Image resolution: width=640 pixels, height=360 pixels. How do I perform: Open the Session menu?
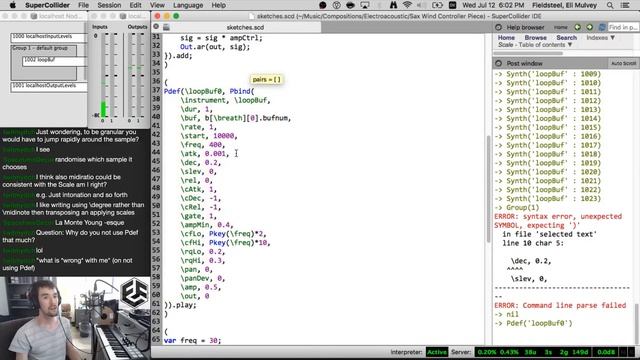pyautogui.click(x=109, y=5)
